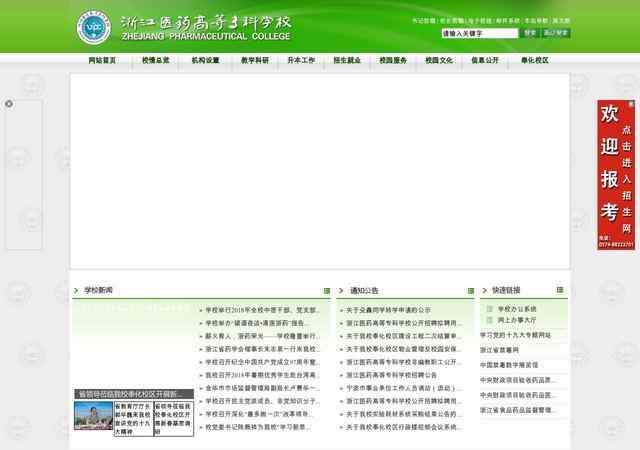The height and width of the screenshot is (450, 640).
Task: Open more list icon for 快速链接 section
Action: click(560, 290)
